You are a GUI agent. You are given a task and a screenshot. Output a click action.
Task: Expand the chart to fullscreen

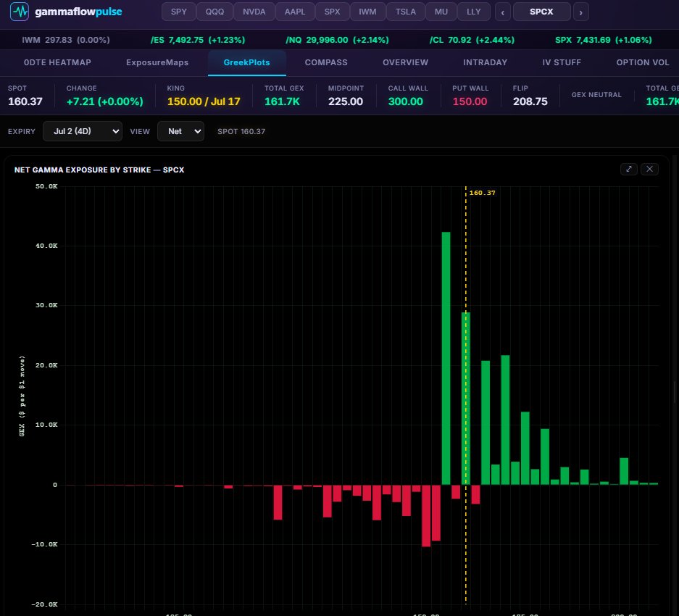pos(629,169)
